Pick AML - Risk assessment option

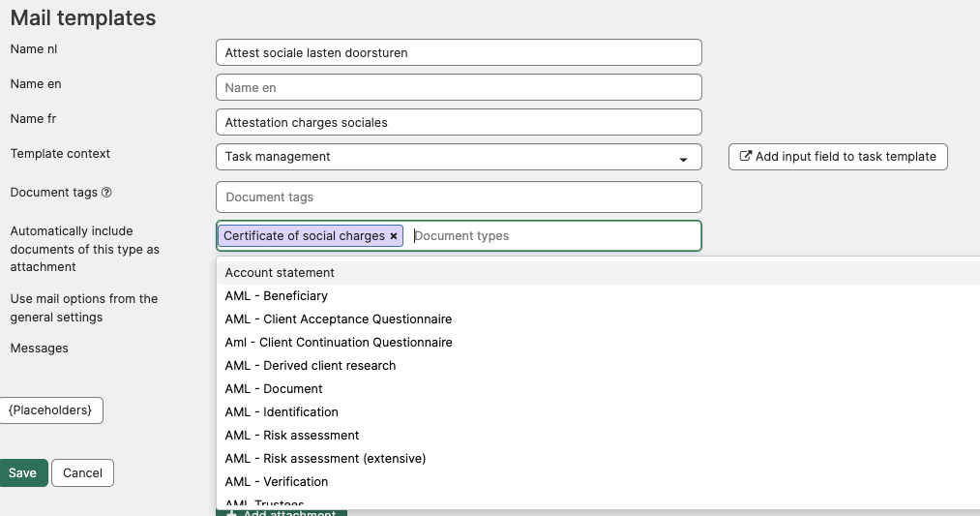598,435
